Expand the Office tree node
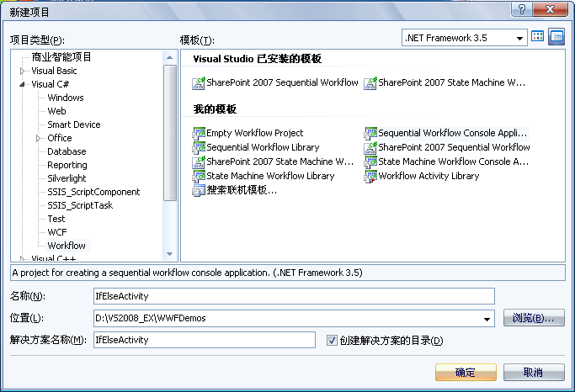This screenshot has width=575, height=392. pos(38,139)
